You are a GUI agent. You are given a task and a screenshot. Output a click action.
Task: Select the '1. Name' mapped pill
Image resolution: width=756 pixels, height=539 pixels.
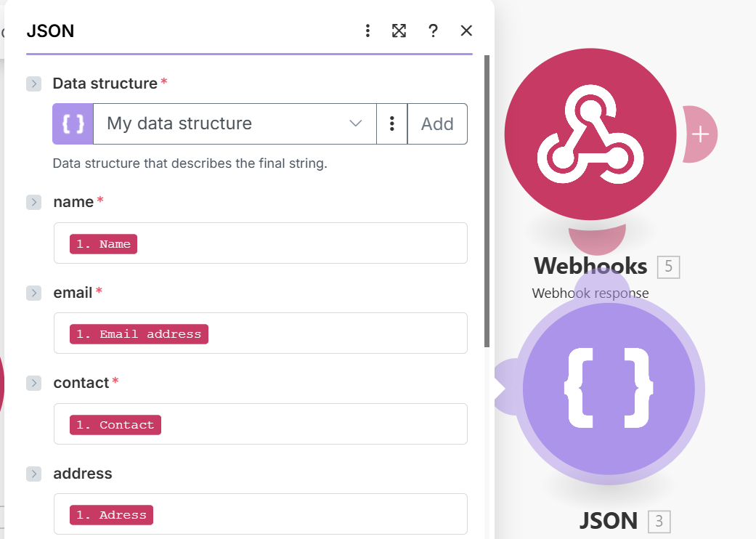tap(103, 244)
